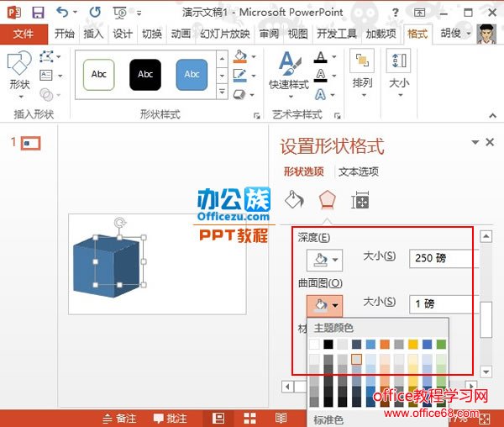504x427 pixels.
Task: Click Shape Fill paint bucket icon
Action: [240, 56]
